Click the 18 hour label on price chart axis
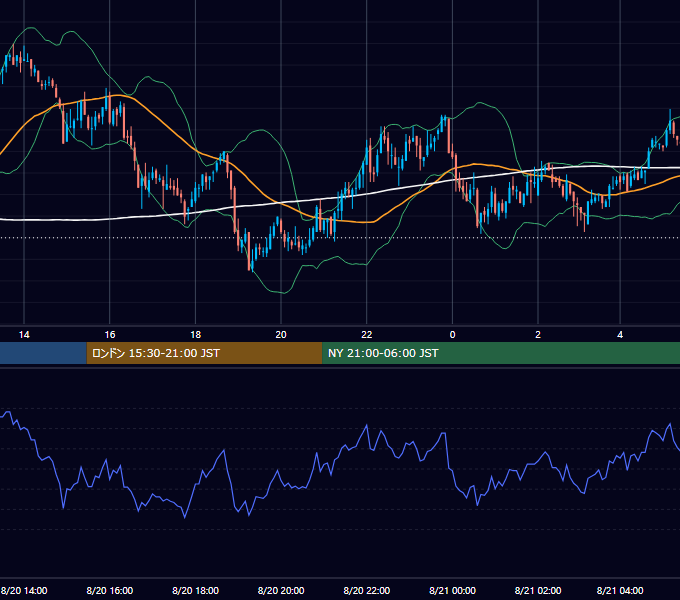680x600 pixels. click(196, 335)
